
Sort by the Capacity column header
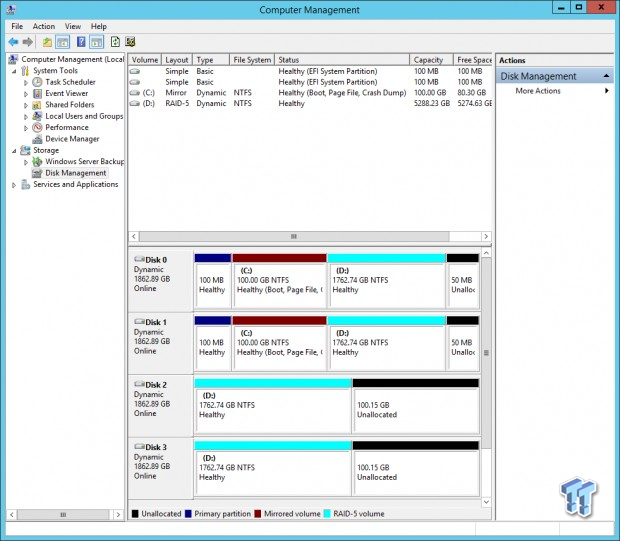(x=431, y=60)
